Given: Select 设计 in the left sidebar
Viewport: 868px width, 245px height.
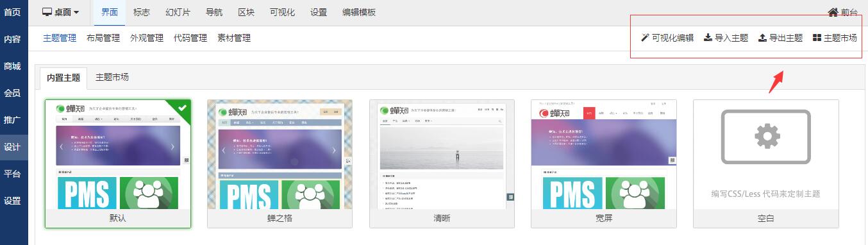Looking at the screenshot, I should pos(13,147).
